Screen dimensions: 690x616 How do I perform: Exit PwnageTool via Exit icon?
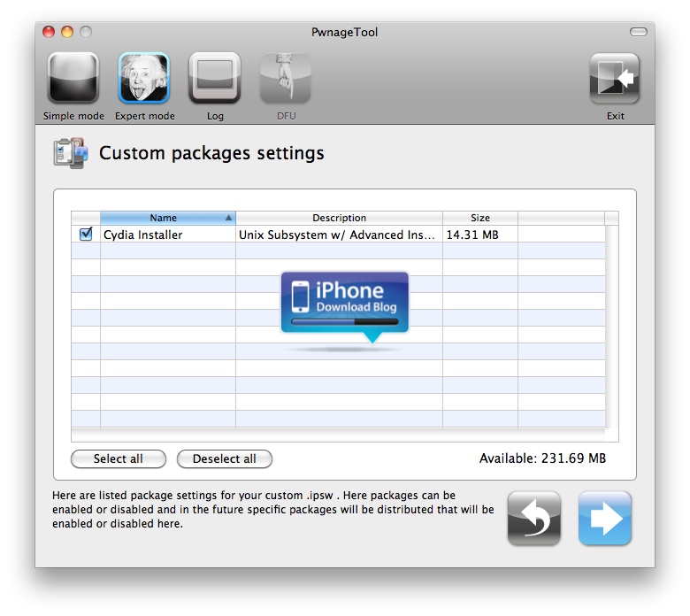[614, 78]
